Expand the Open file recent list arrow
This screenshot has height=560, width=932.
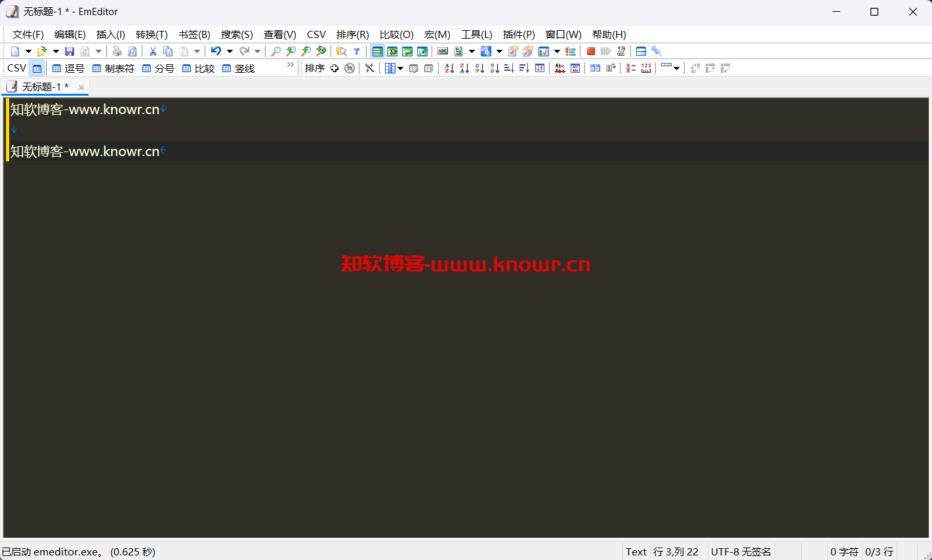coord(56,51)
